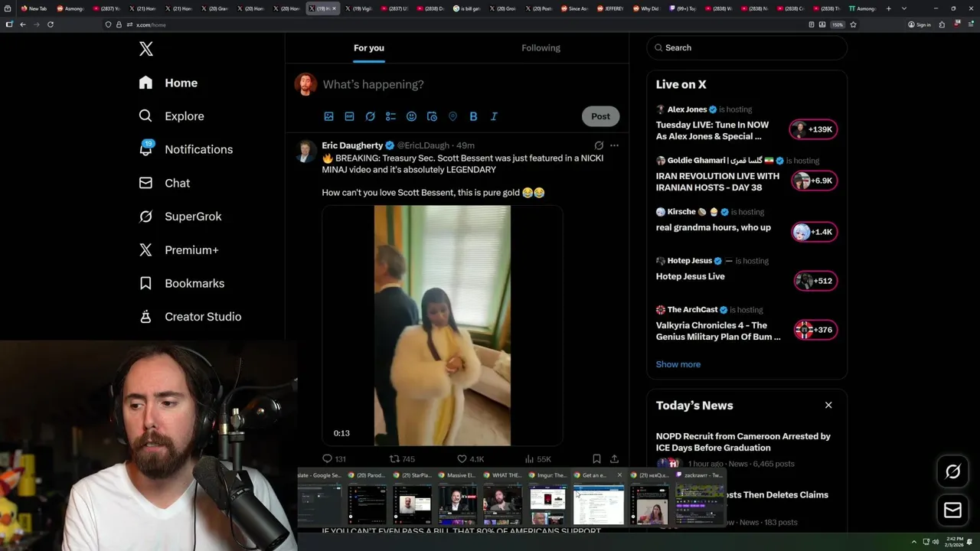Open a new browser tab with plus

click(888, 8)
